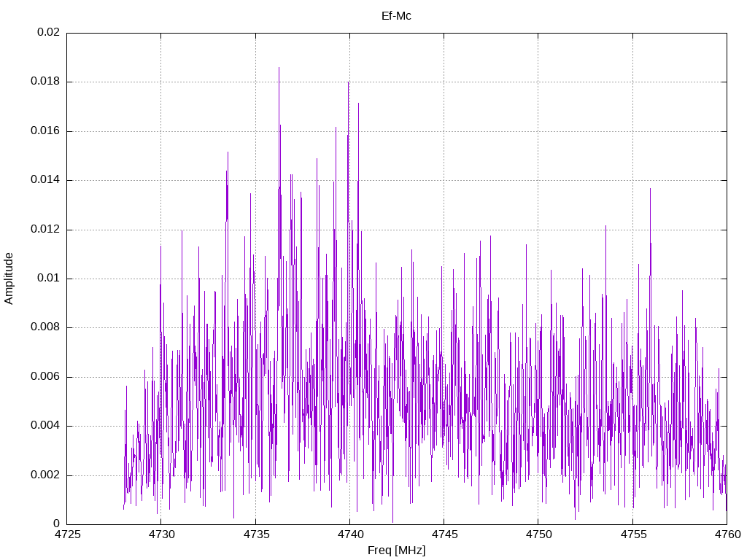Click the y-axis tick label 0.016
Viewport: 747px width, 560px height.
coord(46,131)
